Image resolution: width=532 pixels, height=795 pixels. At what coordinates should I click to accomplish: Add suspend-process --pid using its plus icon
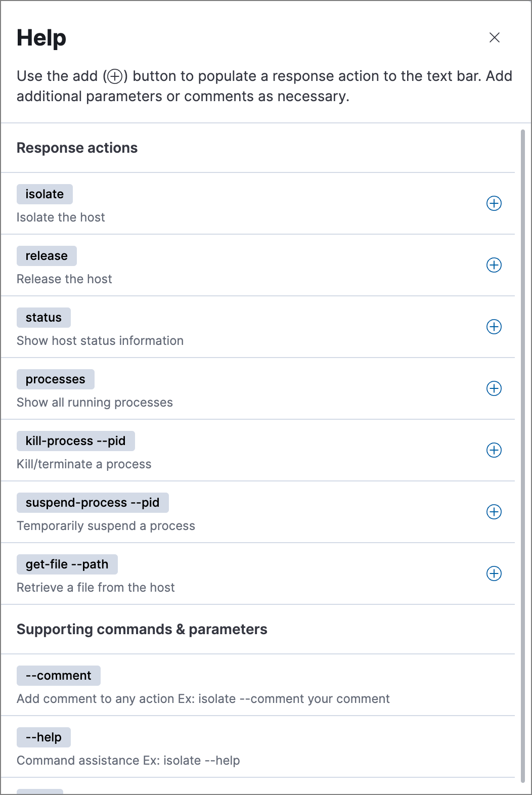[x=494, y=512]
